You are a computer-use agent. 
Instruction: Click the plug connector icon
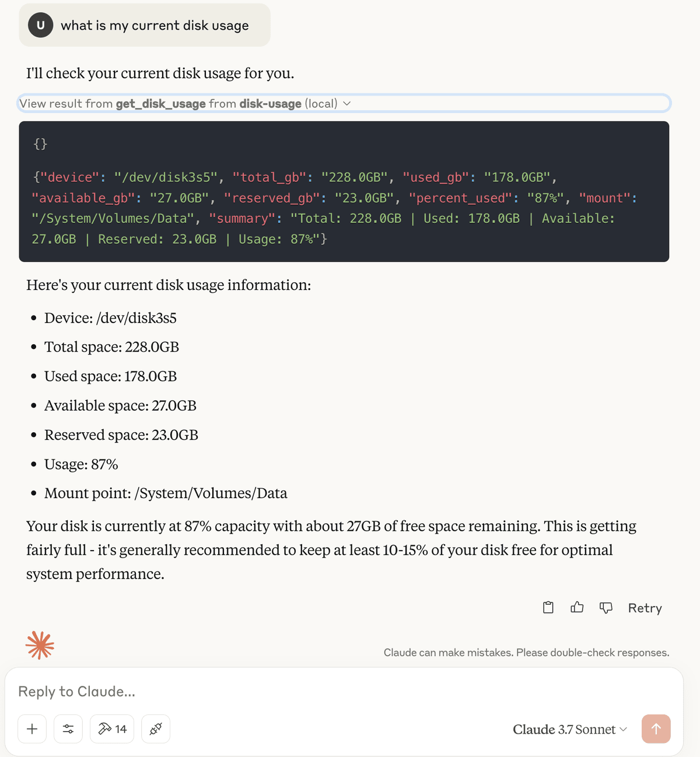click(x=156, y=729)
